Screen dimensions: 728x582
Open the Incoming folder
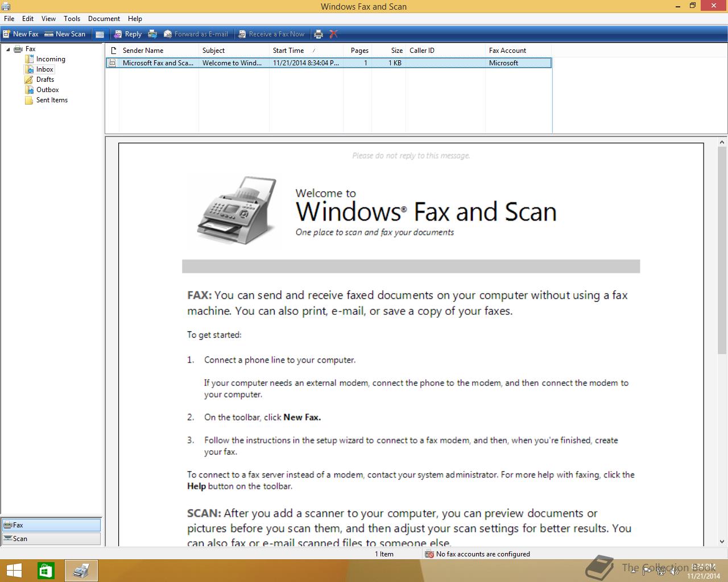[x=51, y=59]
